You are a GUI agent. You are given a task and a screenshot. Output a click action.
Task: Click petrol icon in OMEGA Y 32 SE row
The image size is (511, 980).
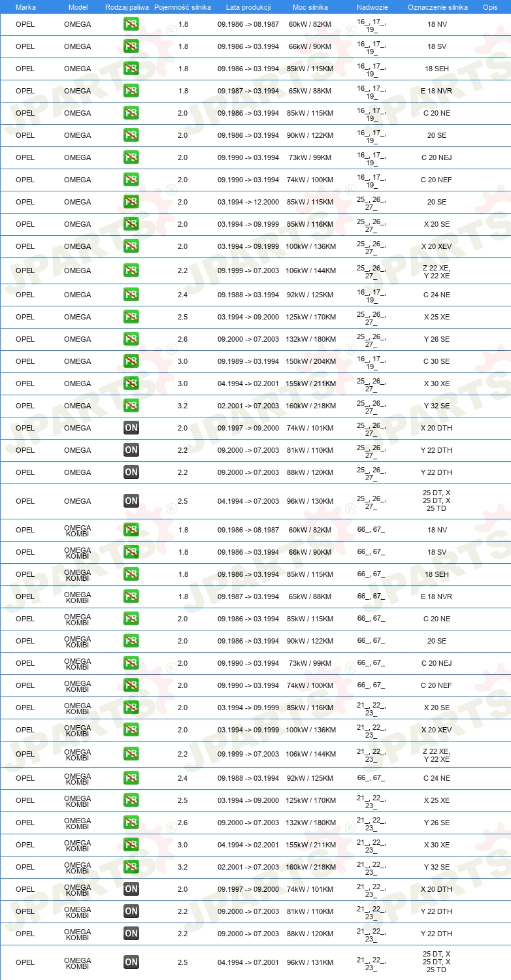click(131, 406)
